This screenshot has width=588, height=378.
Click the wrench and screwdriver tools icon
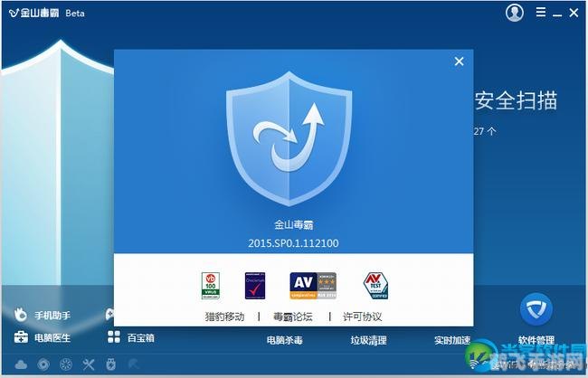[x=89, y=364]
